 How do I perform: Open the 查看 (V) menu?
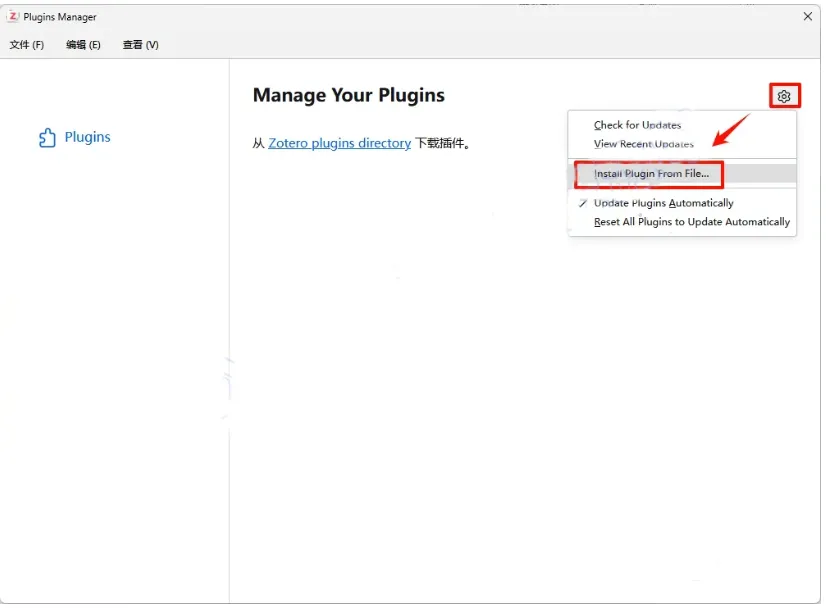pyautogui.click(x=141, y=45)
